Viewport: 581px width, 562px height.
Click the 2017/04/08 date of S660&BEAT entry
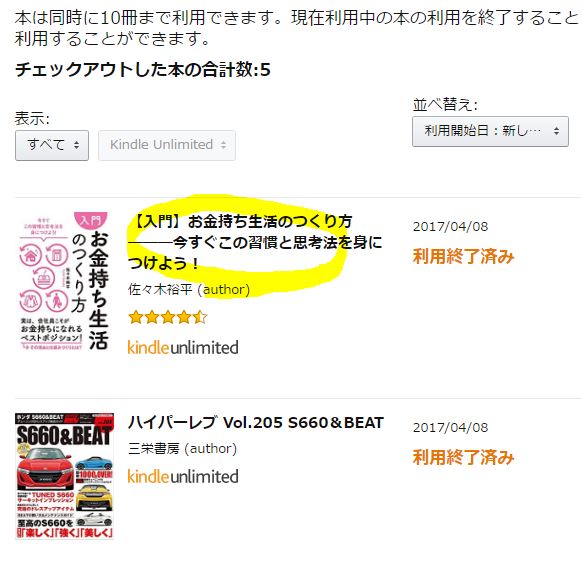451,428
